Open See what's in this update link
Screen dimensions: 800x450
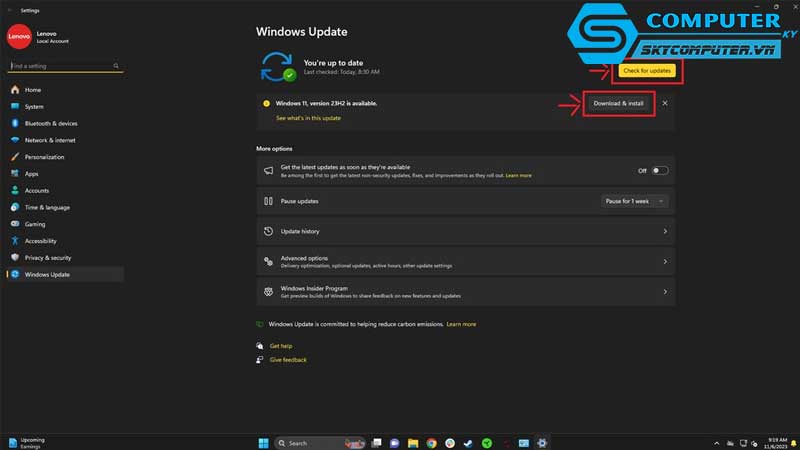coord(308,118)
